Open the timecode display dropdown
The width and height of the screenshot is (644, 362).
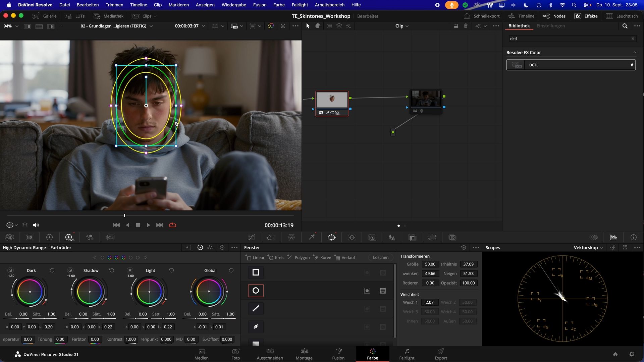coord(190,26)
